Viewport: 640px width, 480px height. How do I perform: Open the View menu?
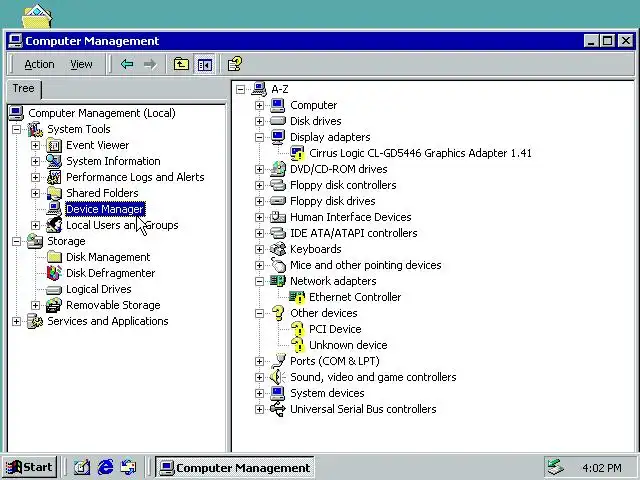[81, 64]
